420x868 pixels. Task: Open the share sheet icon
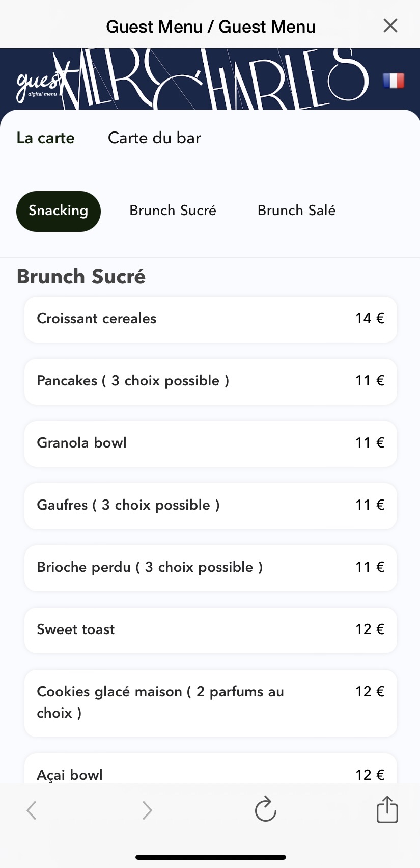pos(387,809)
